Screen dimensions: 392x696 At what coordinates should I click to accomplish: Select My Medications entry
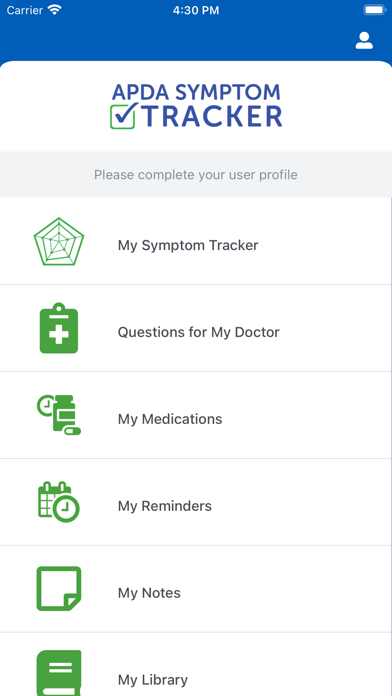coord(196,415)
